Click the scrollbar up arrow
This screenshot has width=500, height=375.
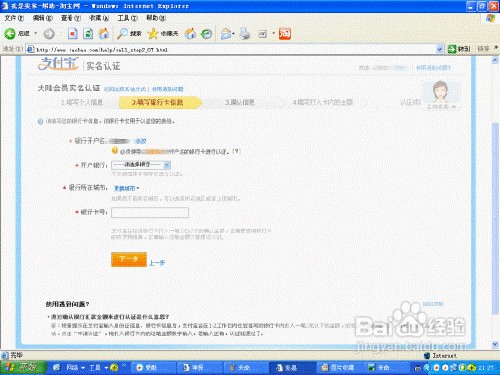(495, 60)
